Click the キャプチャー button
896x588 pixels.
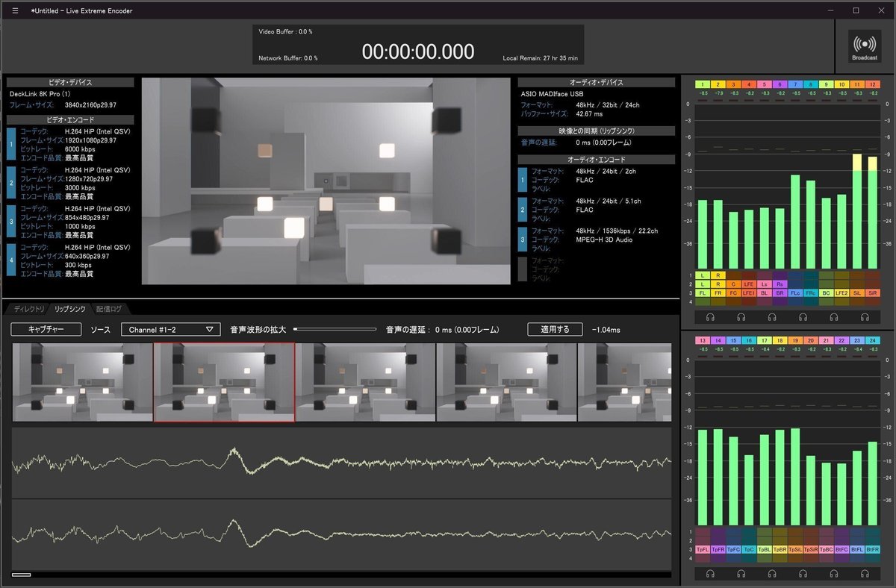coord(45,328)
